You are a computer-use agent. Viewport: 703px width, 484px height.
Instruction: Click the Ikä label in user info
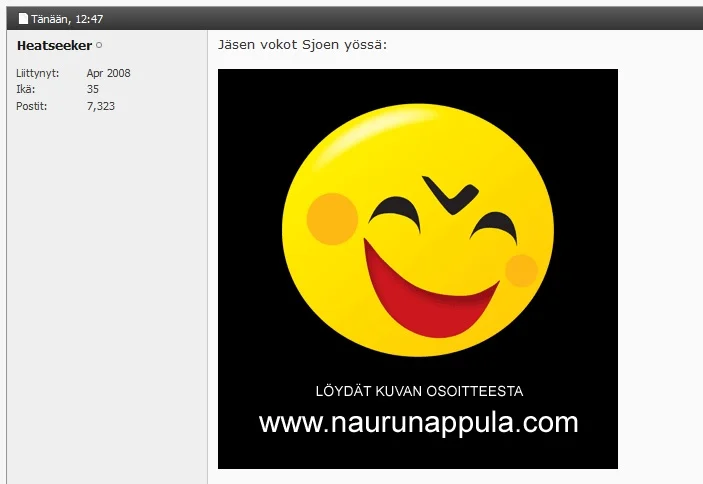25,89
